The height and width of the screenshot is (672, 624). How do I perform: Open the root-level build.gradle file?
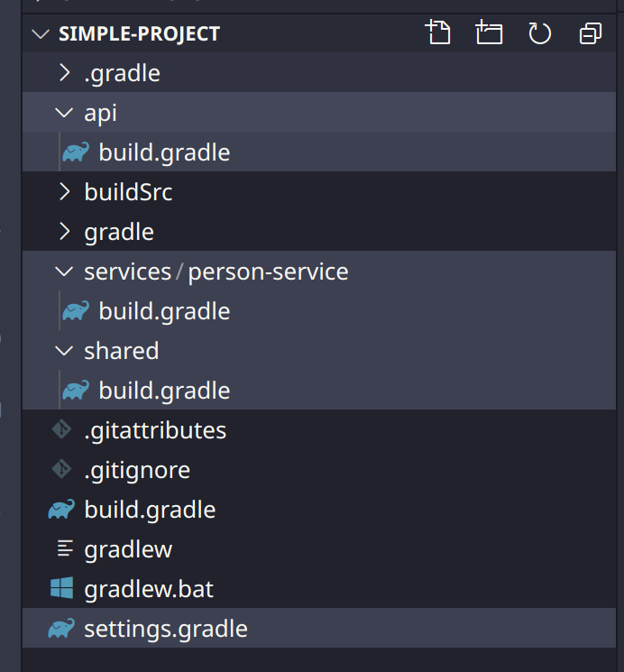click(x=150, y=510)
